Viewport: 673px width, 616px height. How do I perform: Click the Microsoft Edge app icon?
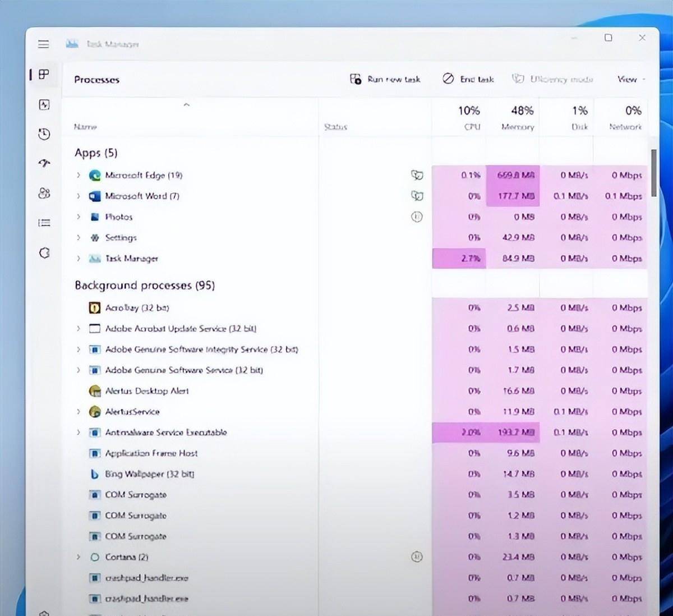tap(95, 175)
